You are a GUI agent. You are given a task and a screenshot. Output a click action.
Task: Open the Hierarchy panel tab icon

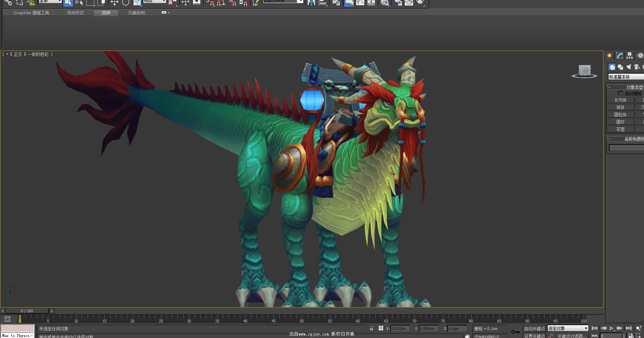point(630,56)
